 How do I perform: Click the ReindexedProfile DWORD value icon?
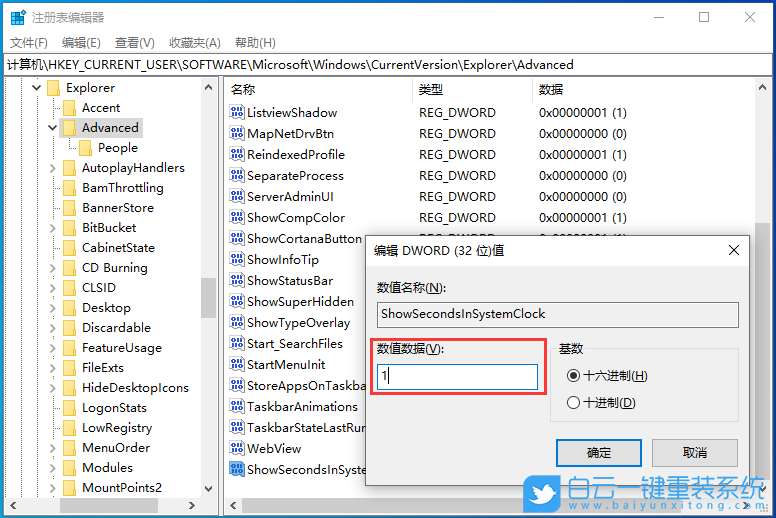point(237,154)
